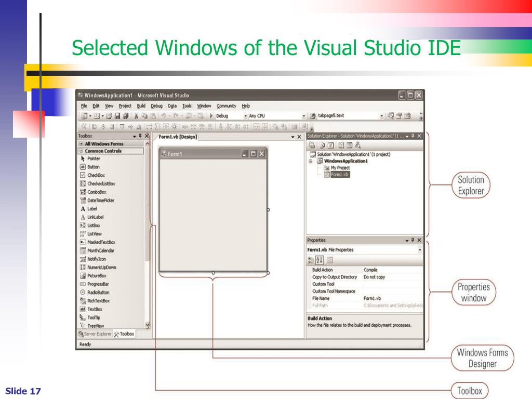Open the Properties window position dropdown arrow
The height and width of the screenshot is (399, 532).
407,241
